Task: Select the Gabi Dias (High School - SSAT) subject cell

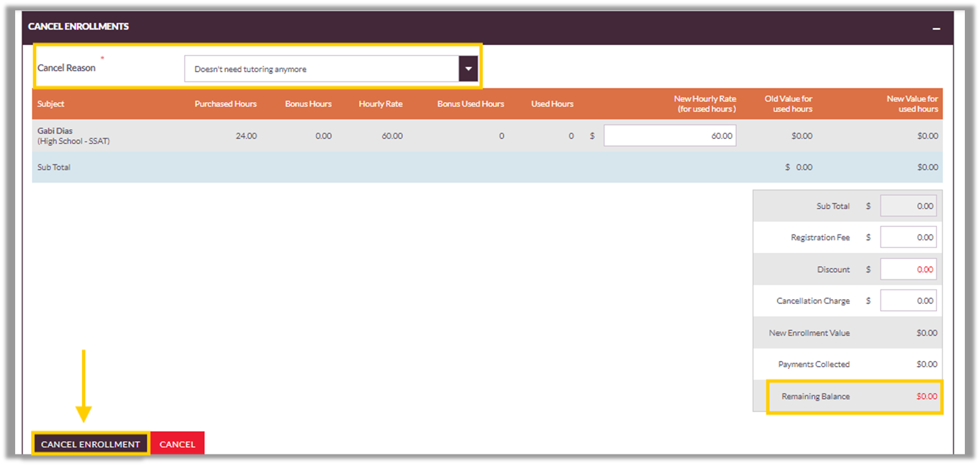Action: coord(74,136)
